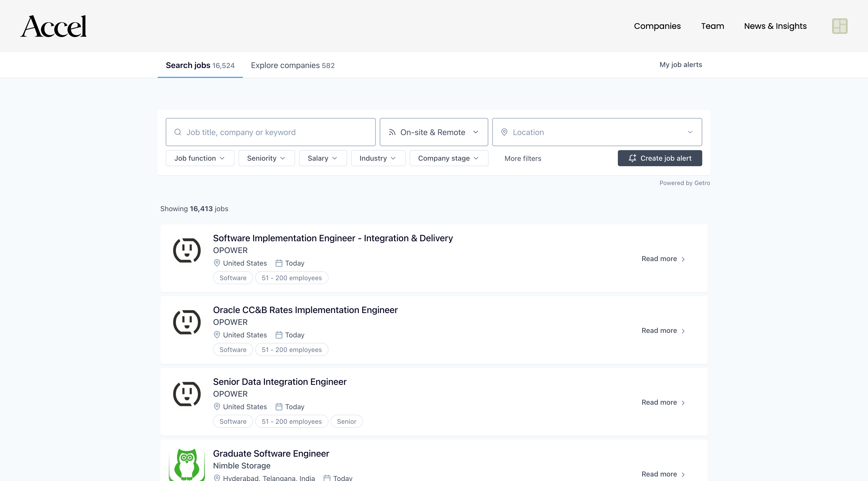Open the Graduate Software Engineer title

coord(271,453)
